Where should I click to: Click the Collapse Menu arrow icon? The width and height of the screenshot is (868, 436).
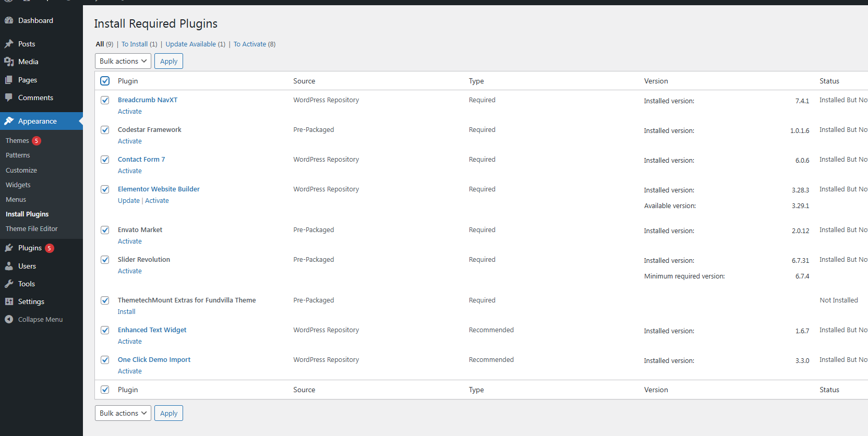point(9,319)
